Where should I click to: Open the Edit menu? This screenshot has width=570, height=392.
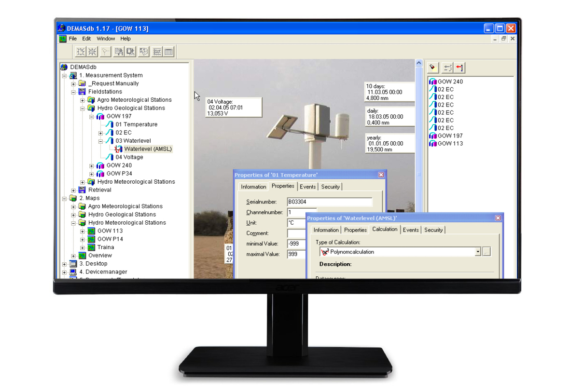pyautogui.click(x=86, y=39)
